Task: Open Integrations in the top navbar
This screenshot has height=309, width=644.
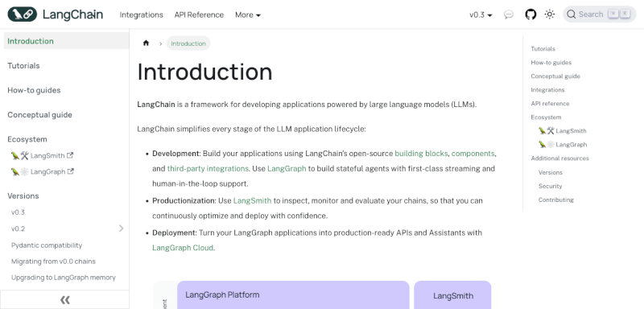Action: (142, 14)
